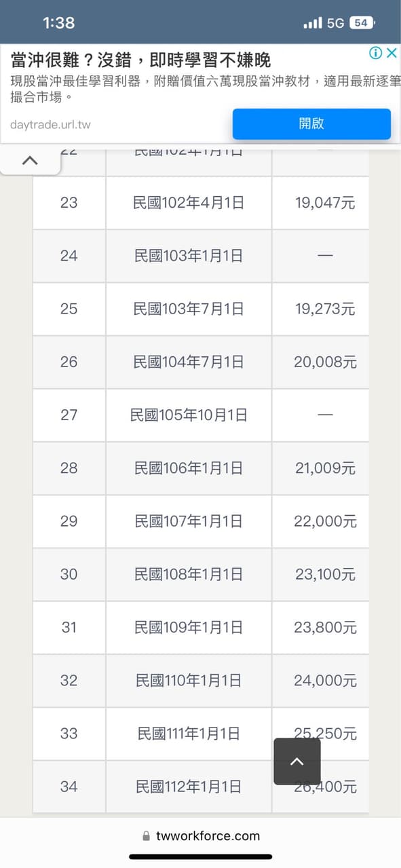Screen dimensions: 401x868
Task: Tap the 5G network indicator
Action: (337, 22)
